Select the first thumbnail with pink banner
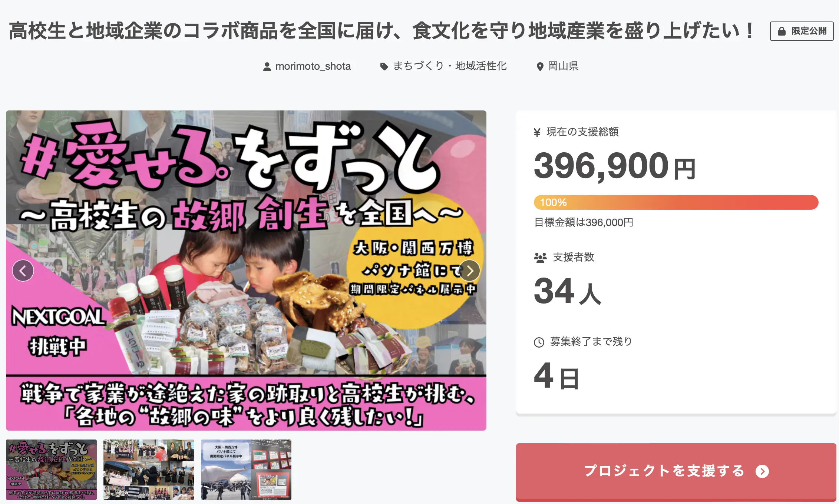Image resolution: width=839 pixels, height=504 pixels. tap(52, 470)
